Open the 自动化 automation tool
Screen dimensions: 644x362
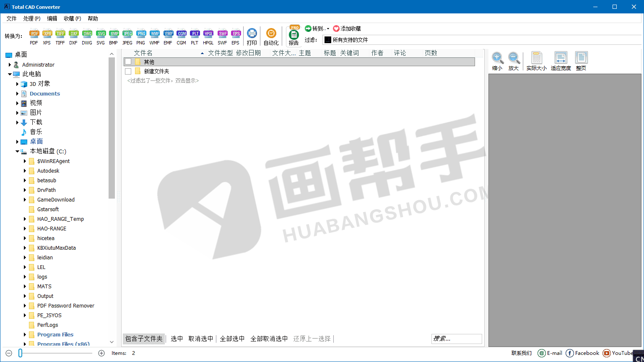pos(271,37)
